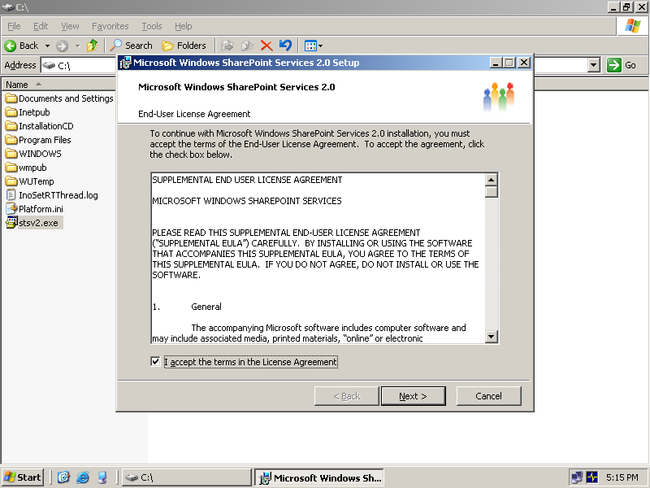Select the Documents and Settings folder icon
Image resolution: width=650 pixels, height=488 pixels.
point(12,98)
